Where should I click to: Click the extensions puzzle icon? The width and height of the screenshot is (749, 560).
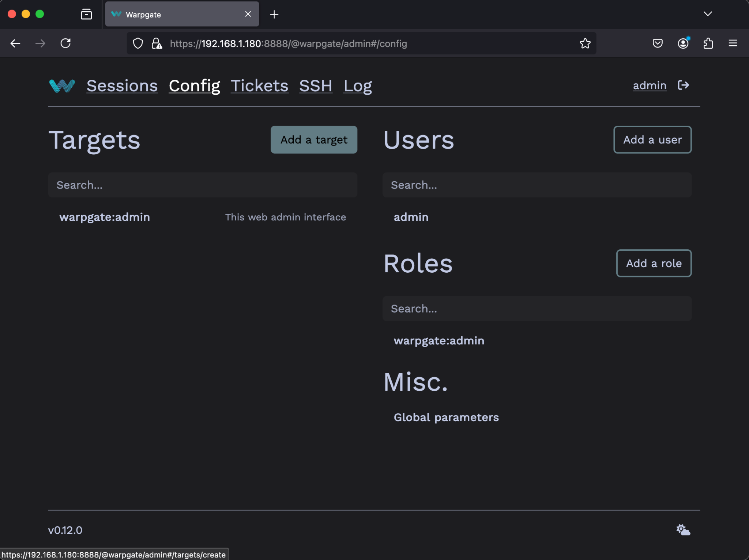click(708, 43)
